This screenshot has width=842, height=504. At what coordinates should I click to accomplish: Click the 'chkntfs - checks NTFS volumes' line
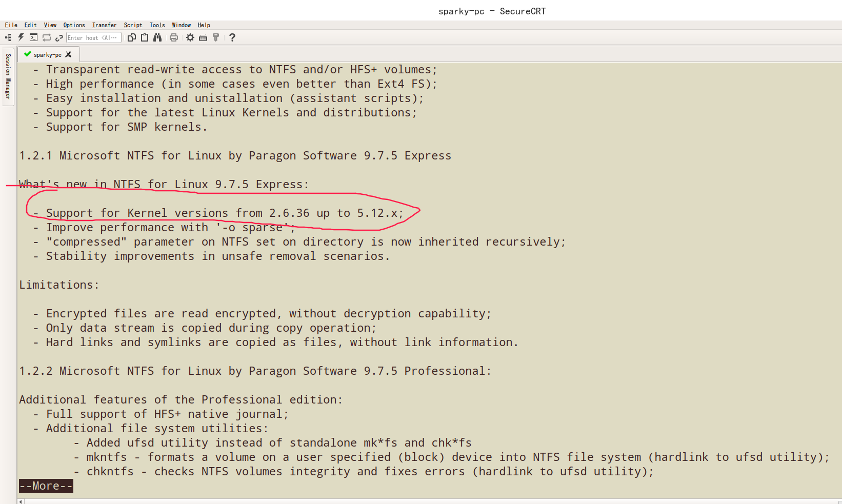coord(364,472)
